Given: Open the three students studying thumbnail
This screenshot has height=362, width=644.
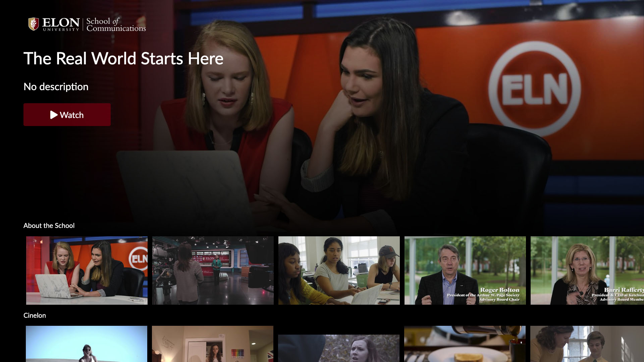Looking at the screenshot, I should pyautogui.click(x=339, y=270).
